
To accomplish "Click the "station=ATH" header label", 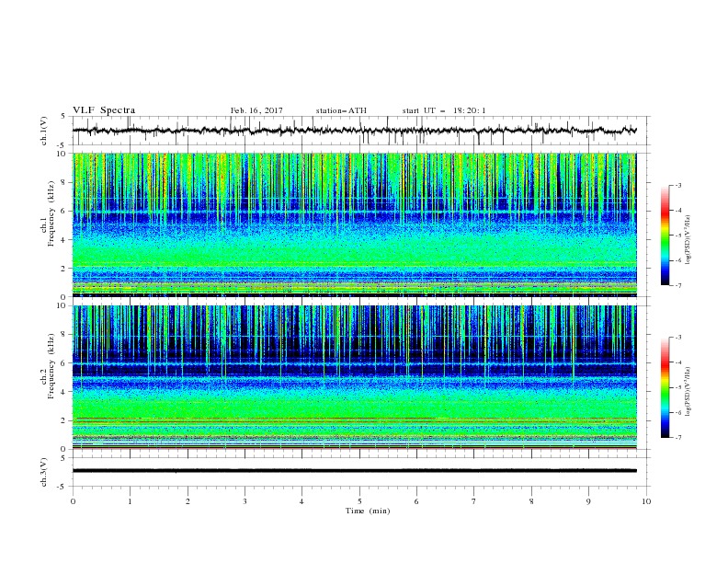I will tap(341, 110).
